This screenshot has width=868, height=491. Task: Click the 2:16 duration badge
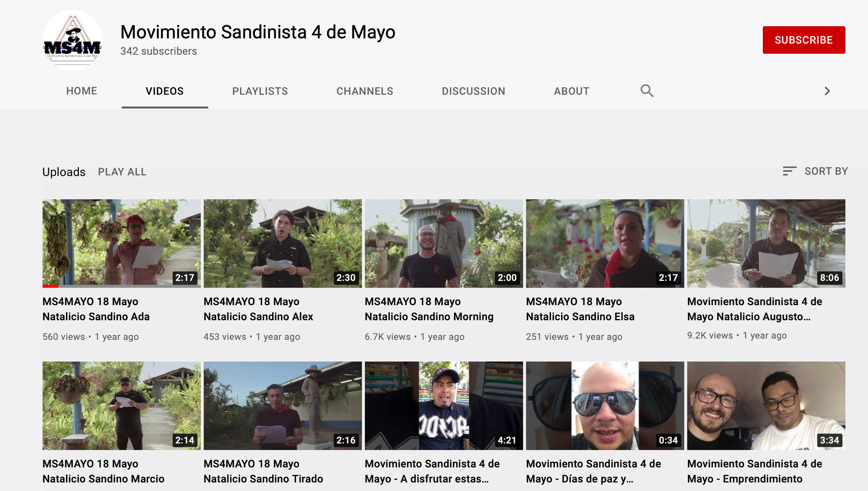(346, 440)
